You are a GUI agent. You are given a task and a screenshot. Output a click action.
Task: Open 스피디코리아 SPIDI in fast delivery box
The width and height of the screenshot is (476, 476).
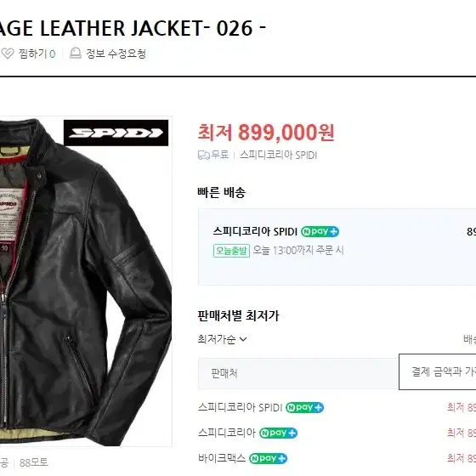255,231
